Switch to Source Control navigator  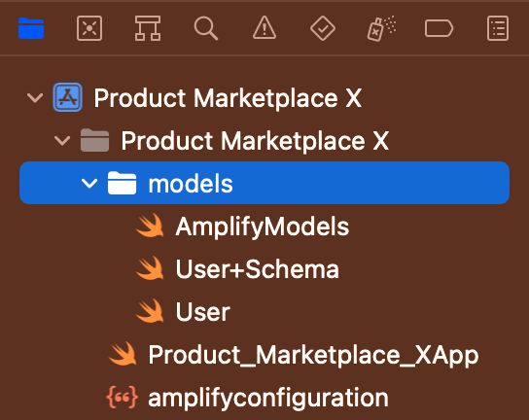[x=89, y=28]
